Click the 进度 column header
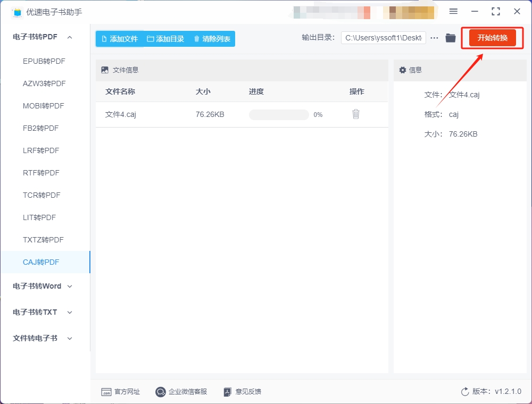The width and height of the screenshot is (532, 404). (256, 91)
